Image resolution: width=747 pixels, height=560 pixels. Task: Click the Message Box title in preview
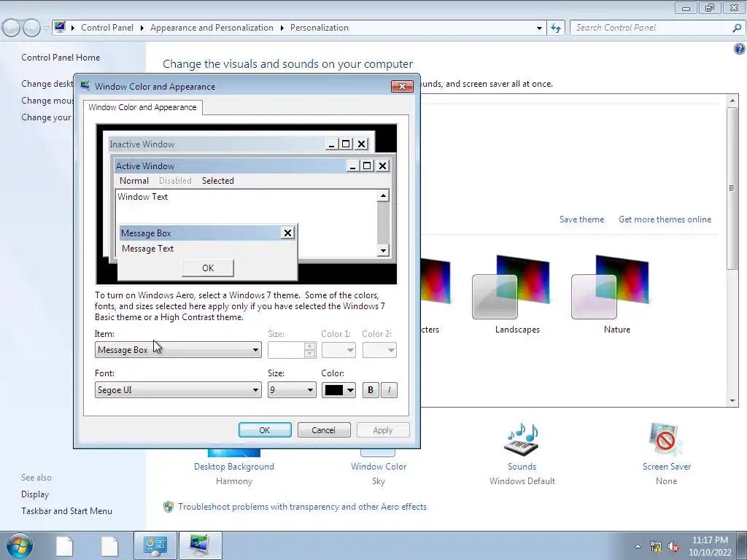click(x=146, y=233)
